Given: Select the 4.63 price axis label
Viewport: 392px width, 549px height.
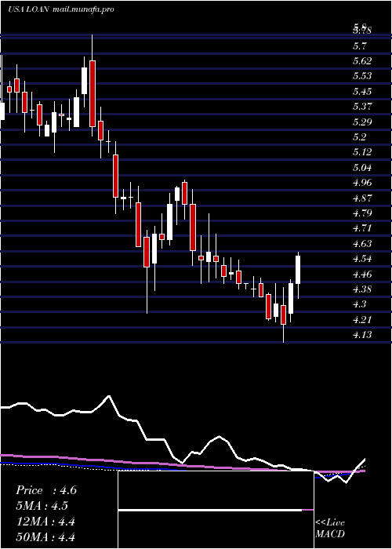Looking at the screenshot, I should [x=362, y=243].
